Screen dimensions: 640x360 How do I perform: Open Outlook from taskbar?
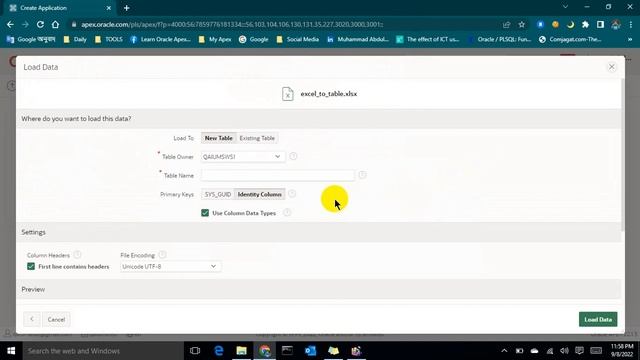click(x=310, y=351)
